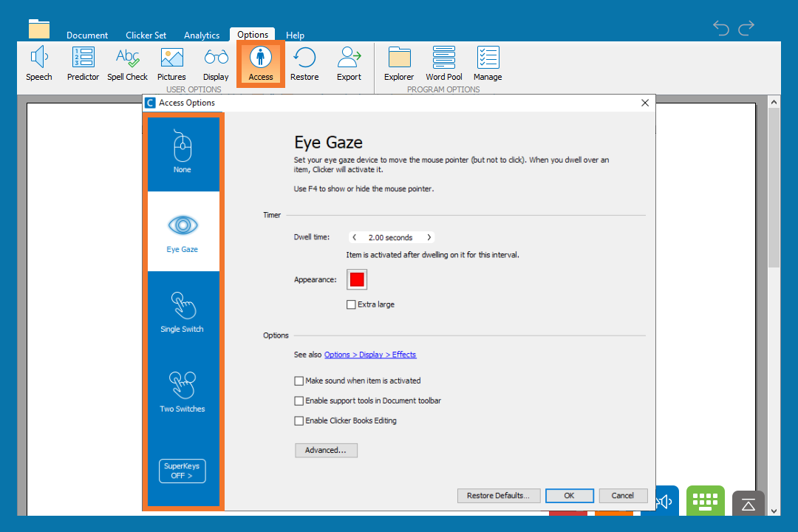Select the None mouse access mode
The height and width of the screenshot is (532, 798).
183,151
